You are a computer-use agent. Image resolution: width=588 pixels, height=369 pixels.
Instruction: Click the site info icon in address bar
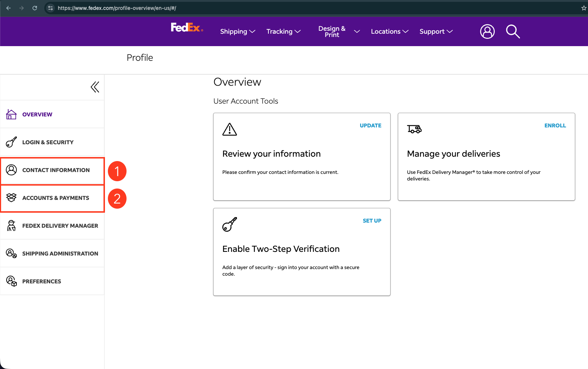[50, 8]
